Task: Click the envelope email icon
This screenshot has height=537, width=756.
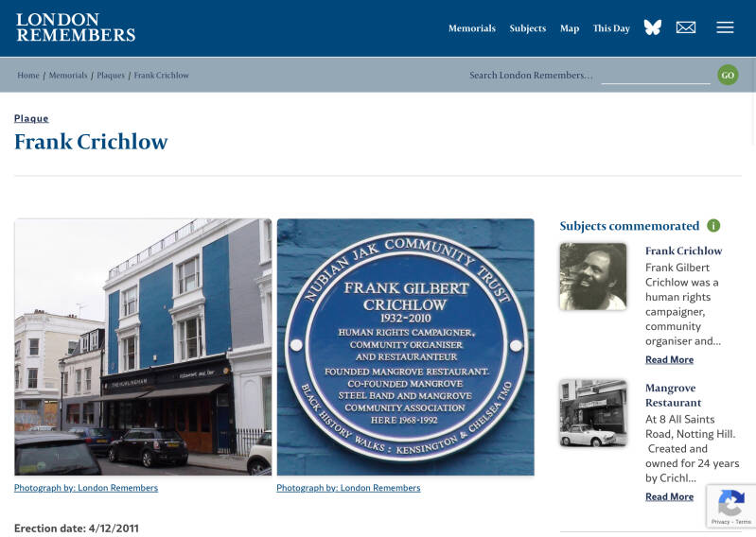Action: pos(686,27)
